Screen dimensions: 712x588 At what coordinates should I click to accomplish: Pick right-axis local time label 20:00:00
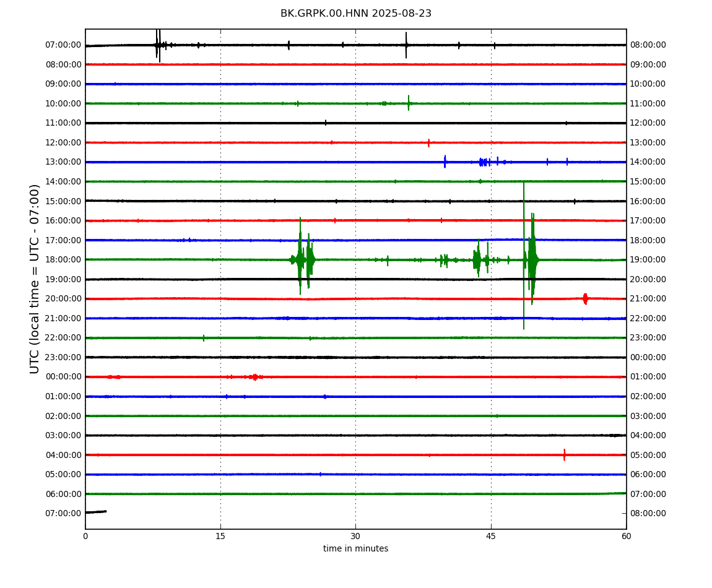tap(648, 279)
